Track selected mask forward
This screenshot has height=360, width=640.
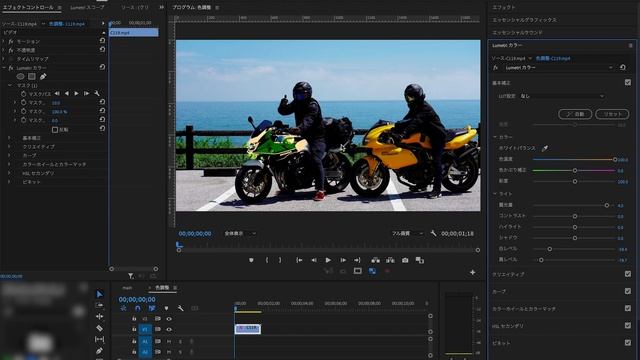pyautogui.click(x=76, y=93)
